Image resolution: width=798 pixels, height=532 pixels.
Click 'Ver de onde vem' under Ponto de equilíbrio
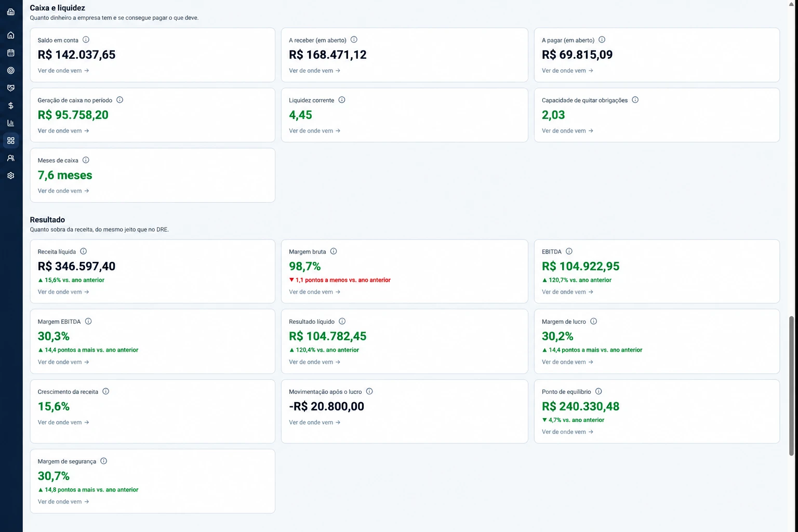[567, 432]
